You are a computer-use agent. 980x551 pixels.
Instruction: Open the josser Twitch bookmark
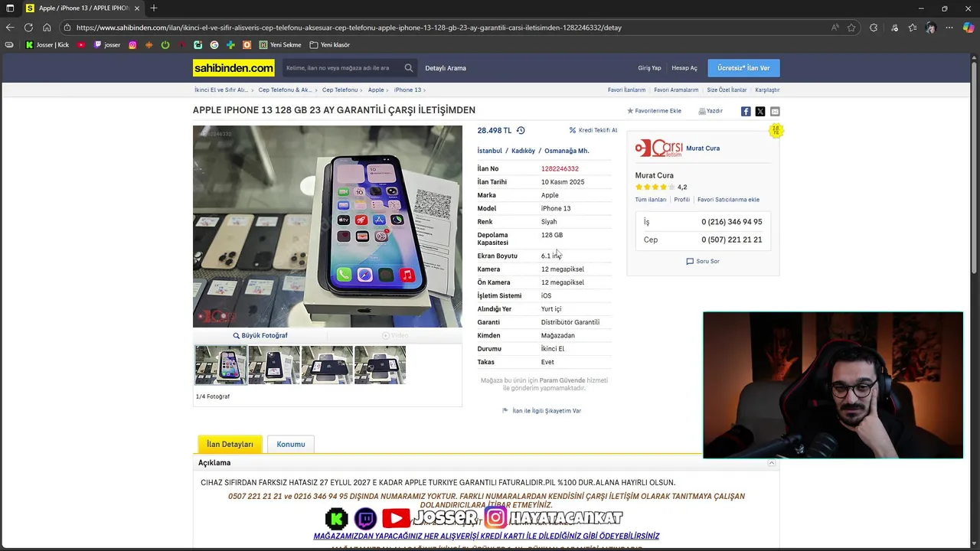click(x=107, y=45)
